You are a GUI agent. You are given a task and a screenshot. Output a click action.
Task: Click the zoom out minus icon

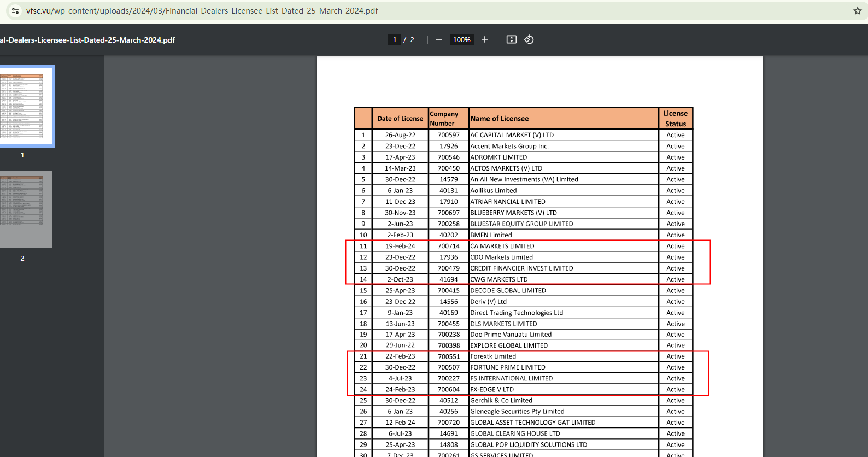[x=438, y=39]
